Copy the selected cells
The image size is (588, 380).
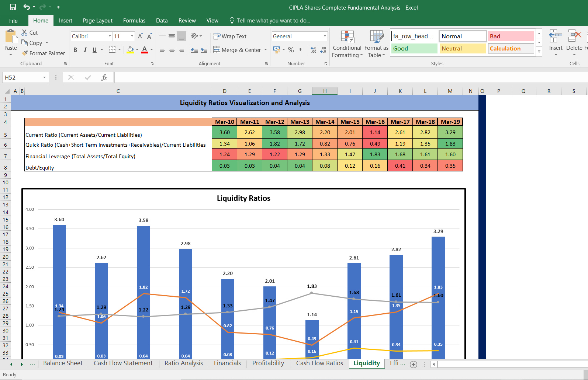pos(32,43)
